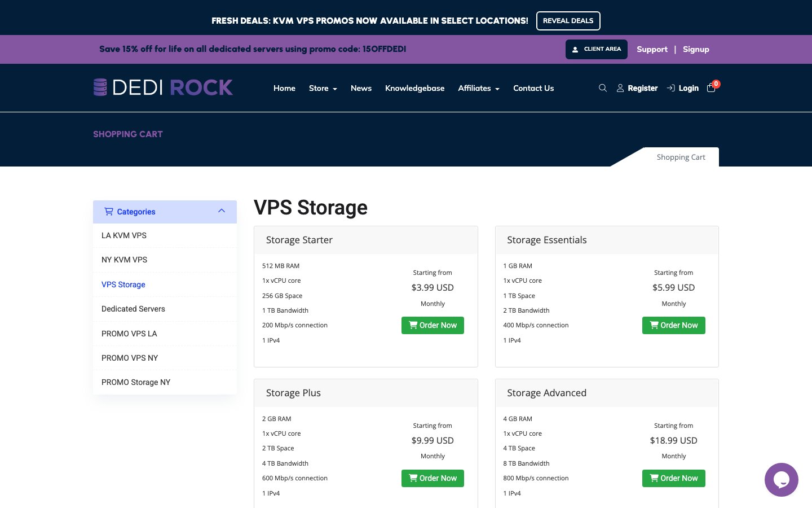Click the cart icon beside Categories
812x508 pixels.
tap(109, 212)
